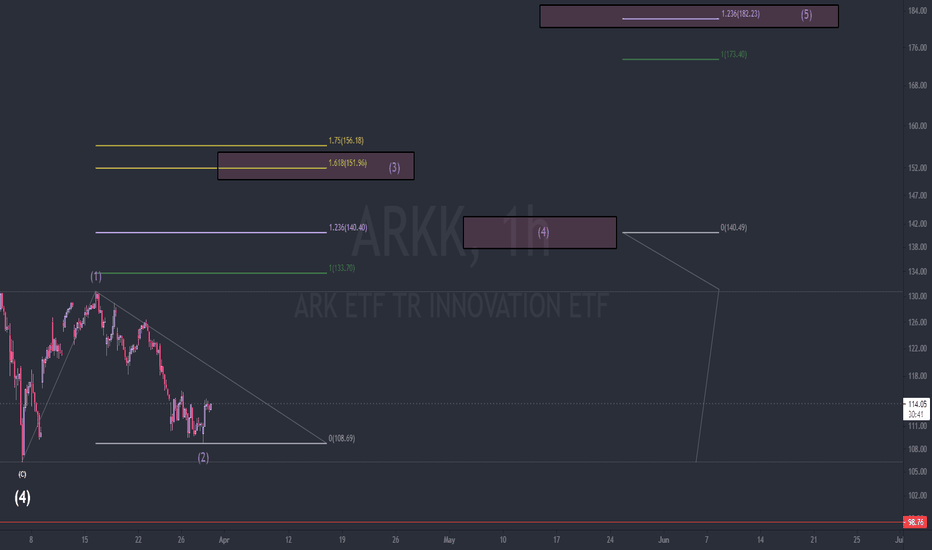Image resolution: width=932 pixels, height=550 pixels.
Task: Click 168.00 on the price axis
Action: tap(918, 86)
